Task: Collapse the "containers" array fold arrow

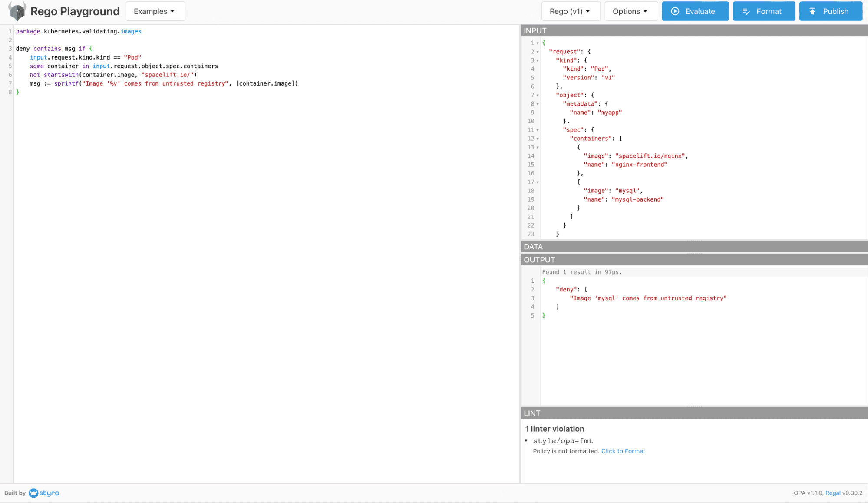Action: 538,139
